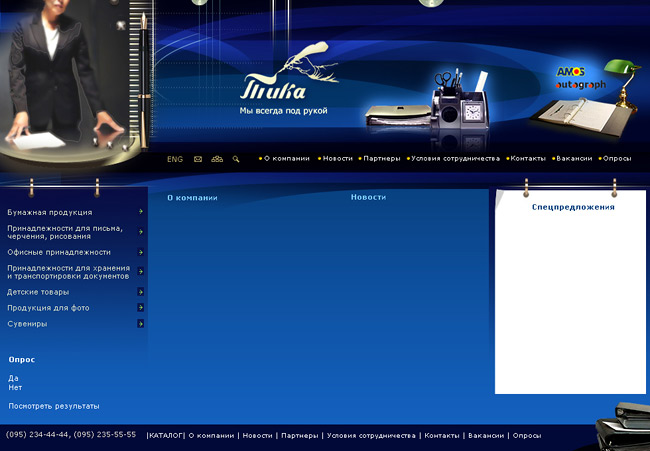Open Продукция для фото category
This screenshot has width=650, height=451.
coord(48,308)
